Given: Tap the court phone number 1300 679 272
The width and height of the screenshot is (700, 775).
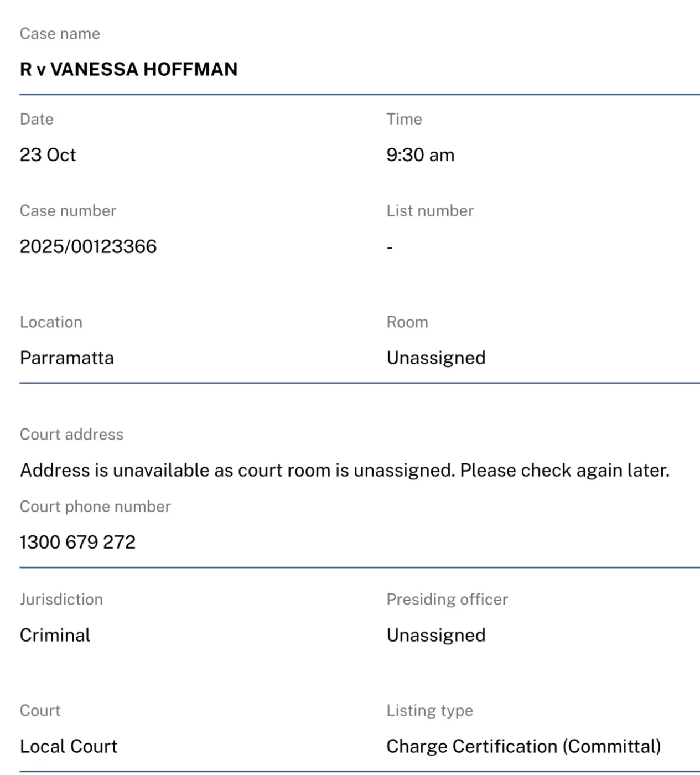Looking at the screenshot, I should click(77, 542).
